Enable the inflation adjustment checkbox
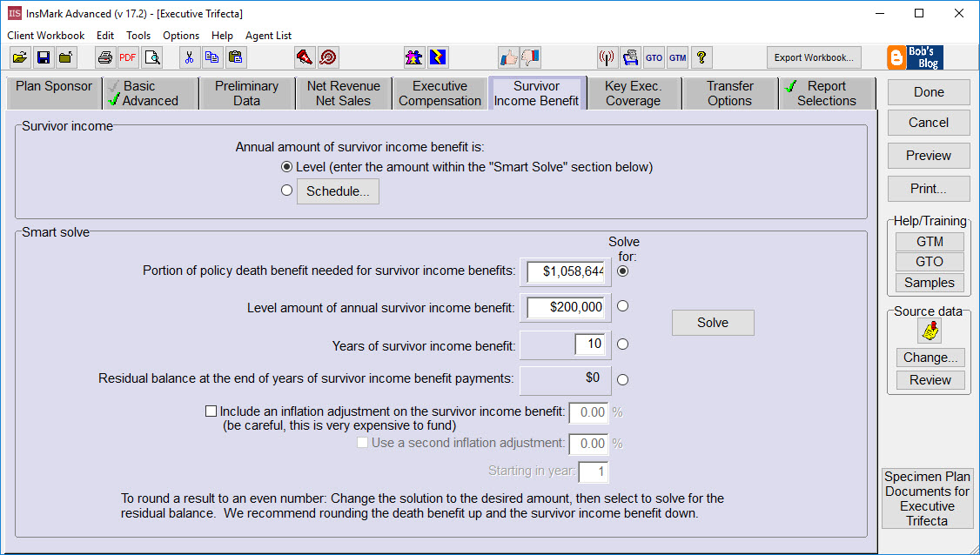Viewport: 980px width, 555px height. pyautogui.click(x=211, y=411)
